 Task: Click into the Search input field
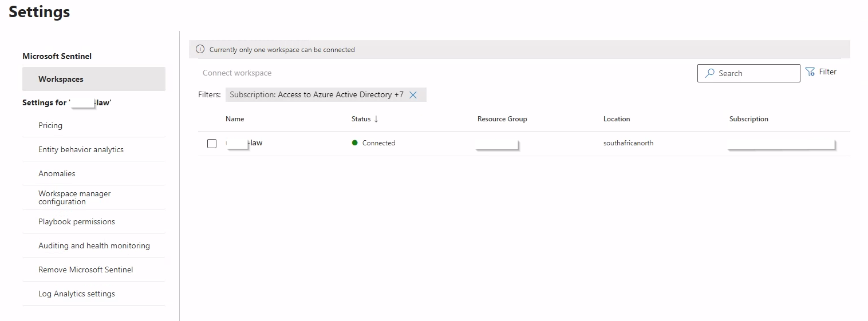pyautogui.click(x=756, y=73)
